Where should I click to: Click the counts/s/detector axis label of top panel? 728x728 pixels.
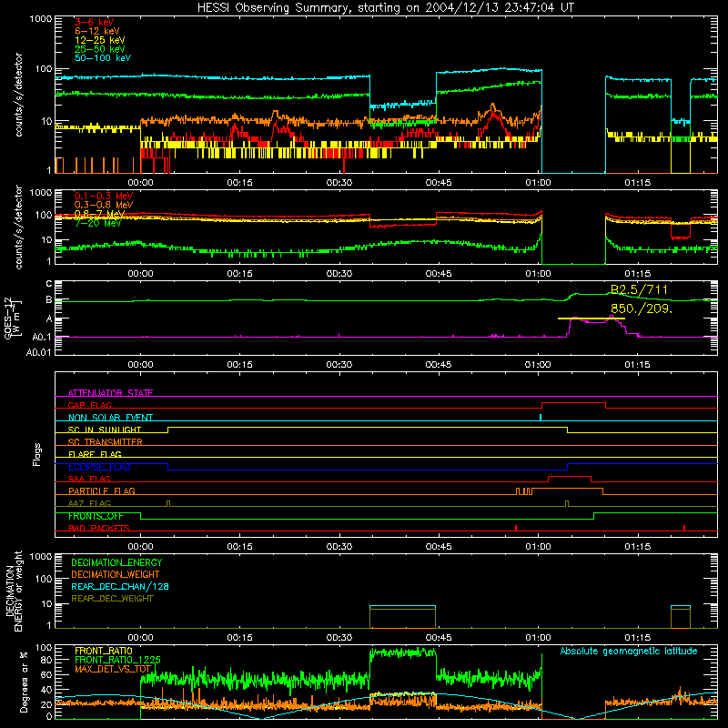click(18, 95)
